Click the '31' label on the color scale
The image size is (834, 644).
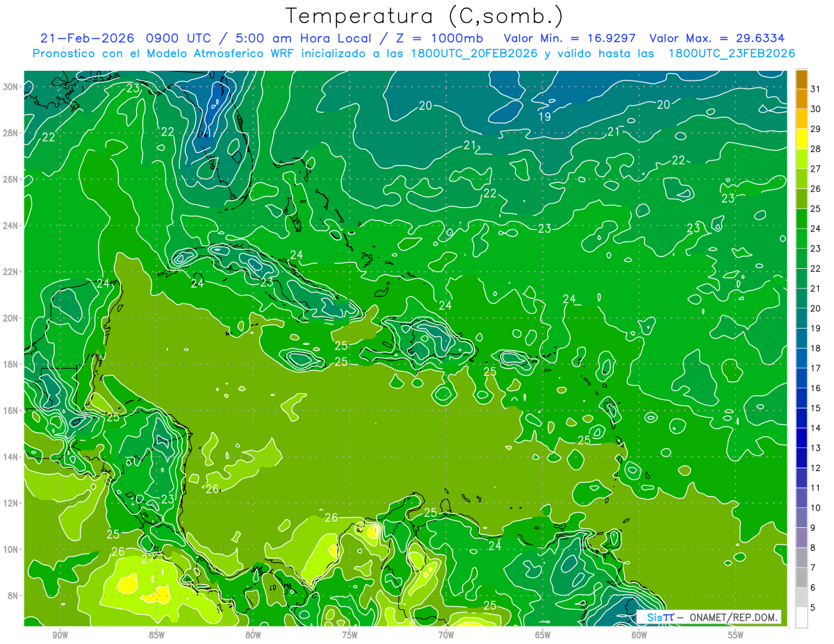(x=816, y=89)
